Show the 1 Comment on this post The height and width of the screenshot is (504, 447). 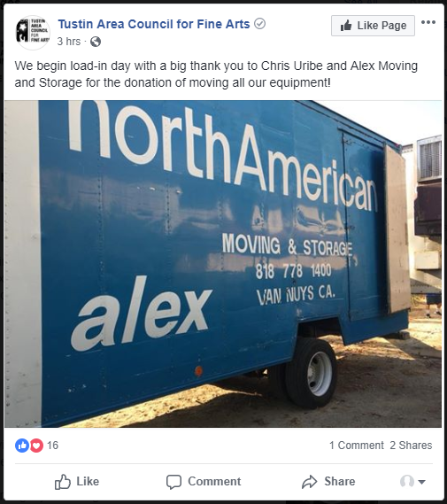point(357,446)
